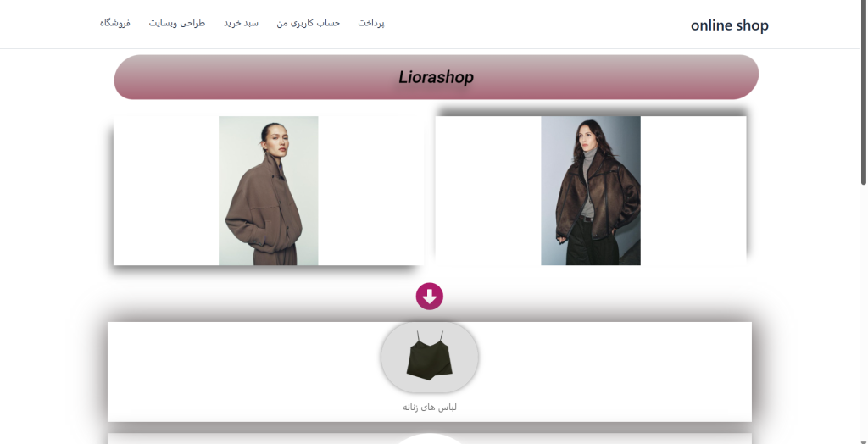Navigate to فروشگاه (shop) page
Viewport: 868px width, 444px height.
click(114, 23)
